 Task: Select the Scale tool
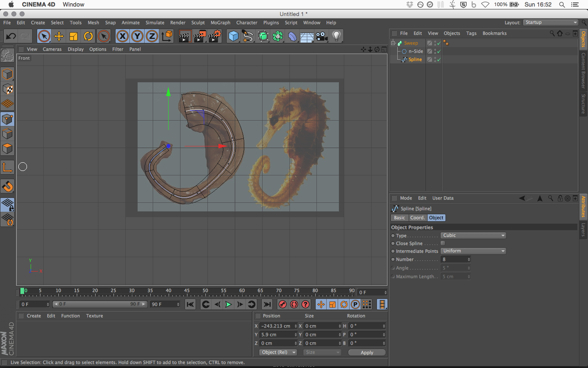[x=73, y=36]
